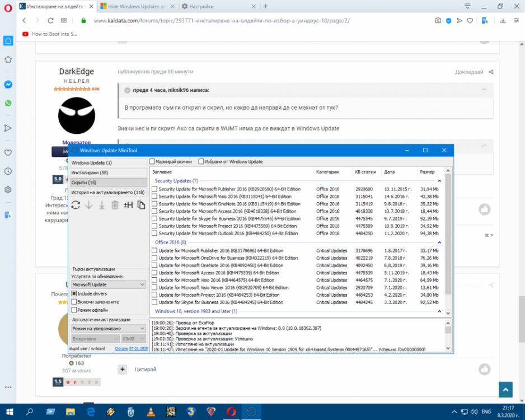
Task: Open personal news heart in the Opera sidebar
Action: click(8, 153)
